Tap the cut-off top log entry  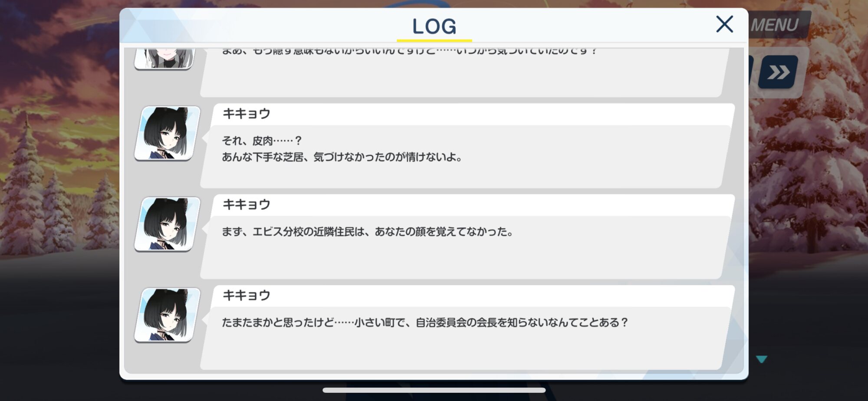pyautogui.click(x=464, y=72)
